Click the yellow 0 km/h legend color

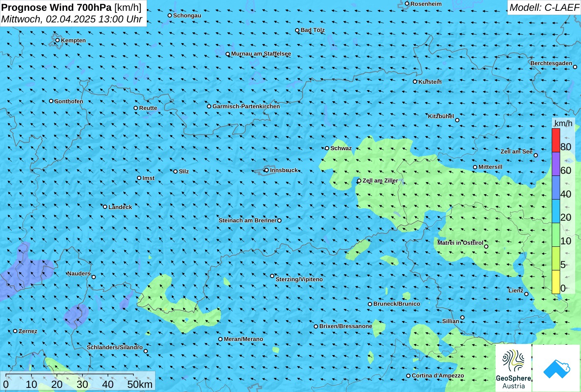pyautogui.click(x=556, y=282)
